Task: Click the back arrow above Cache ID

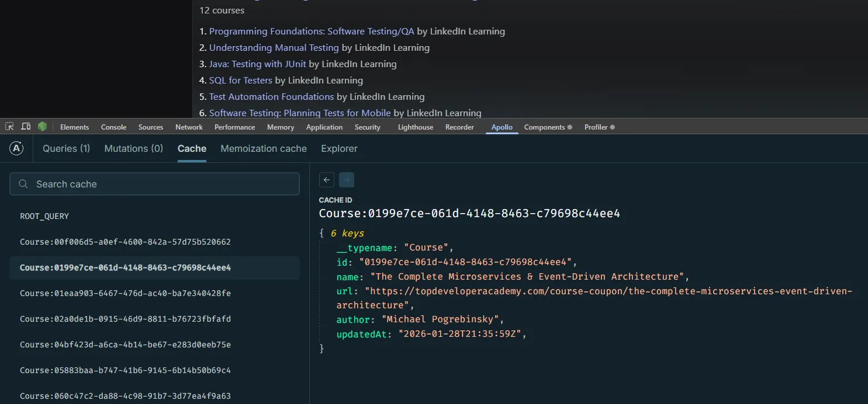Action: 327,180
